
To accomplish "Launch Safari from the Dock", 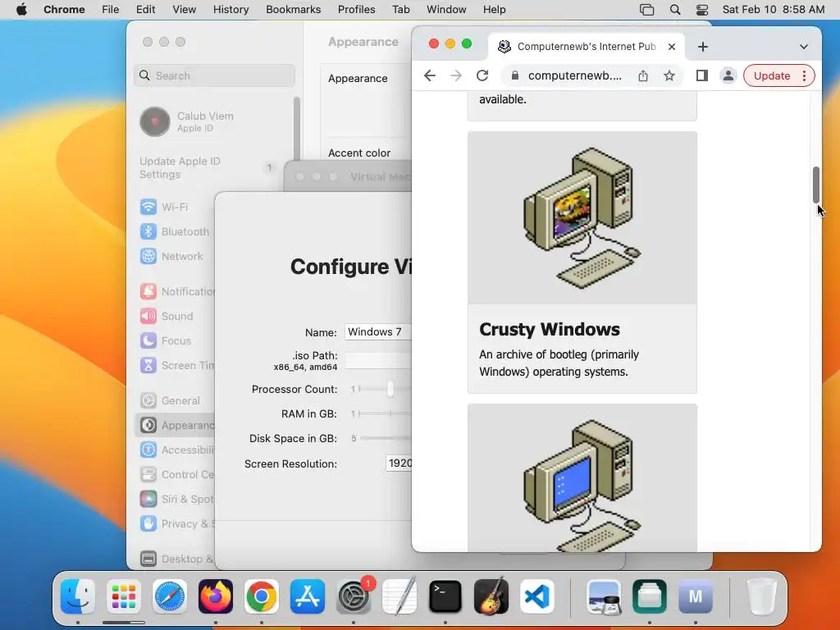I will coord(170,596).
